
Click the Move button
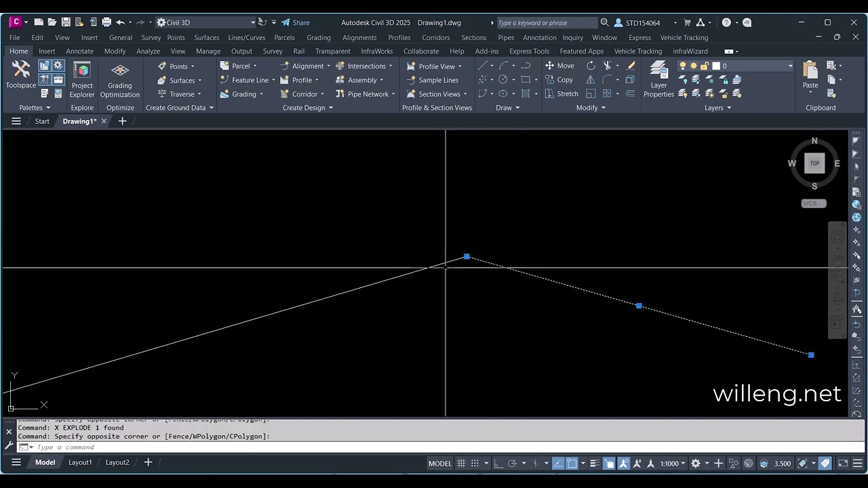point(559,66)
